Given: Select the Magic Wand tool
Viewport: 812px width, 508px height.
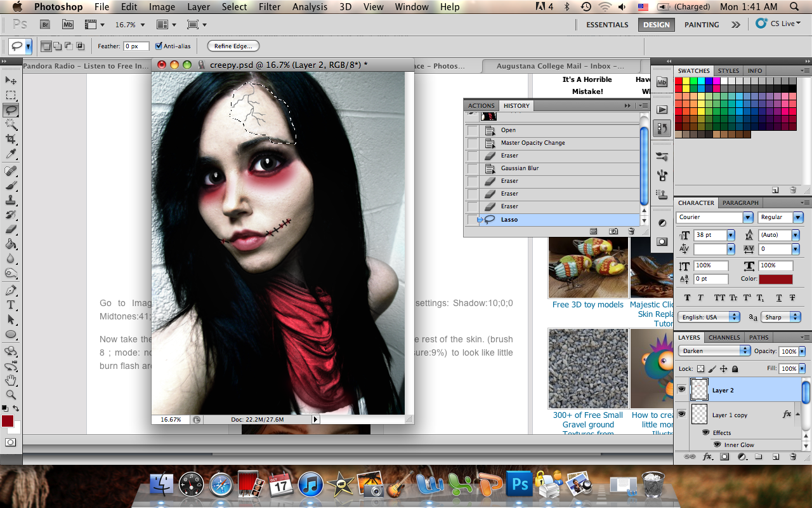Looking at the screenshot, I should pyautogui.click(x=11, y=124).
